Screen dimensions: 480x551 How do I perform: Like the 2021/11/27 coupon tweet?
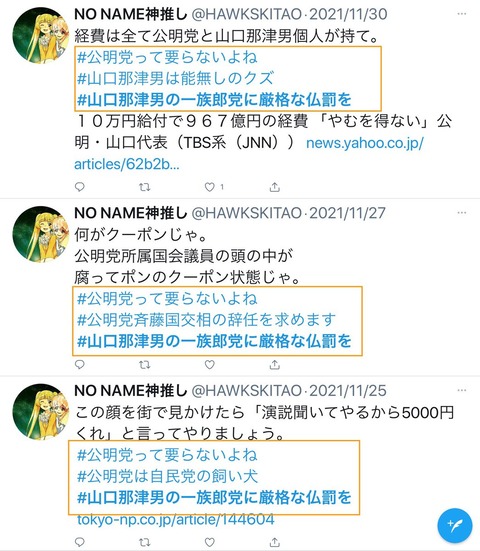tap(210, 365)
